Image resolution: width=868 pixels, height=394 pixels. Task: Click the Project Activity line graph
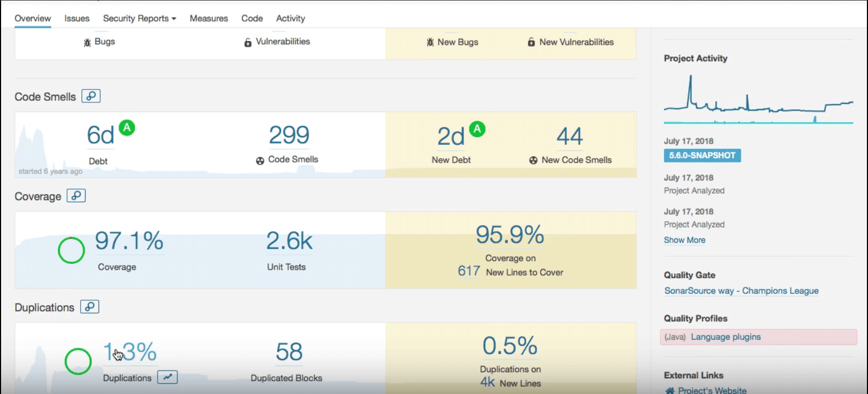pos(758,99)
